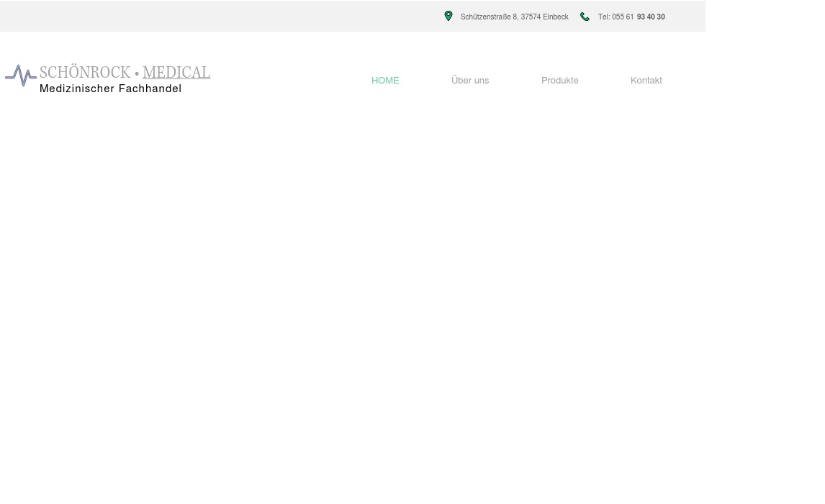Navigate to the Kontakt page
The width and height of the screenshot is (825, 504).
coord(646,81)
